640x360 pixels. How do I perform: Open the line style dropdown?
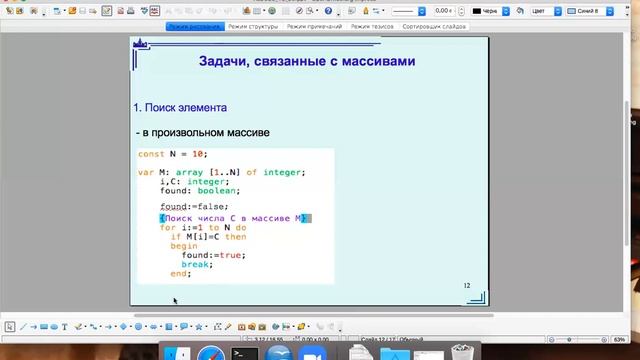(x=422, y=11)
